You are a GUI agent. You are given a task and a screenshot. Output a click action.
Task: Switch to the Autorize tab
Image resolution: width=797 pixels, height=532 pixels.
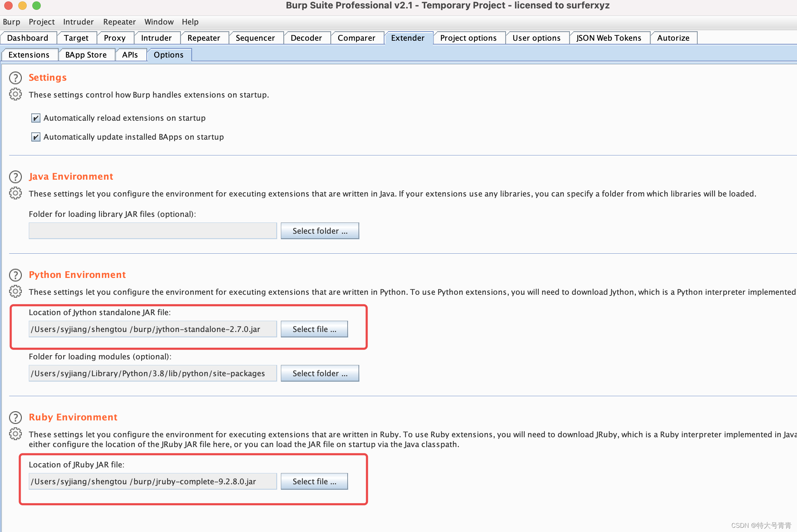pyautogui.click(x=673, y=38)
